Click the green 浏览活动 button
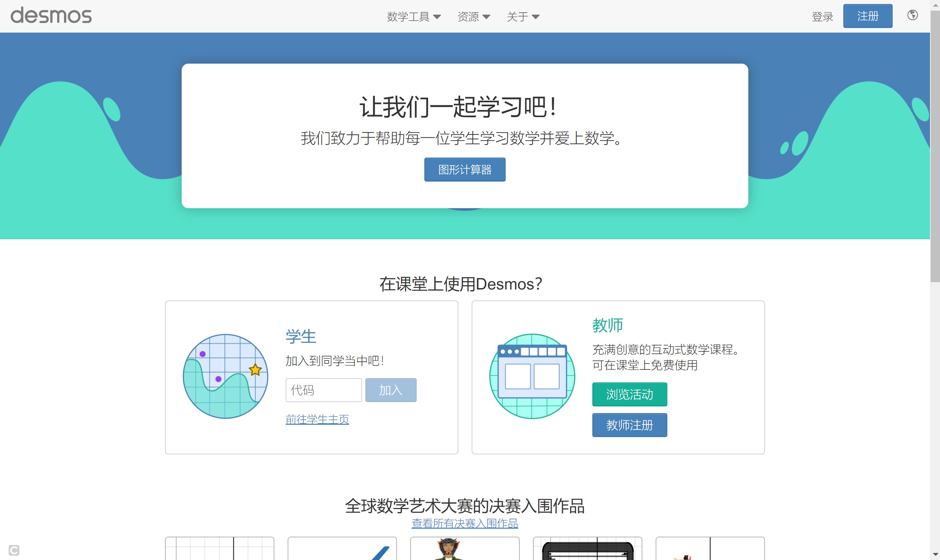Viewport: 940px width, 560px height. [629, 394]
